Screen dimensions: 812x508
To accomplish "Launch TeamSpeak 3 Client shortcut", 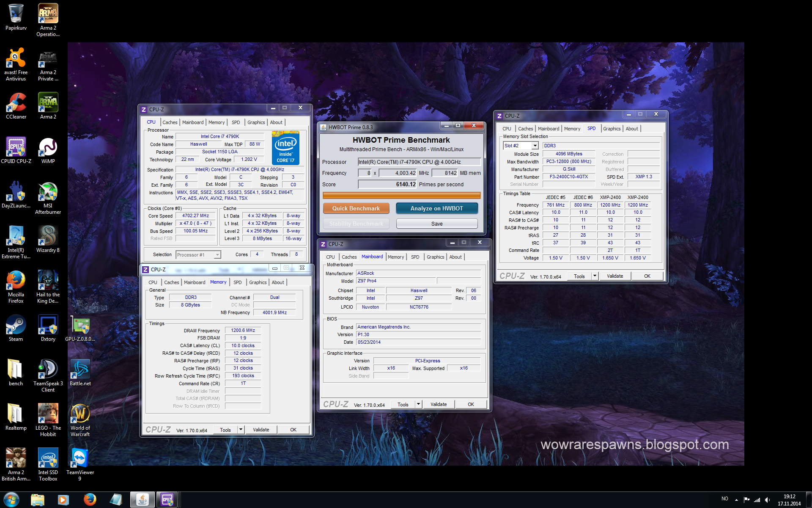I will tap(48, 375).
